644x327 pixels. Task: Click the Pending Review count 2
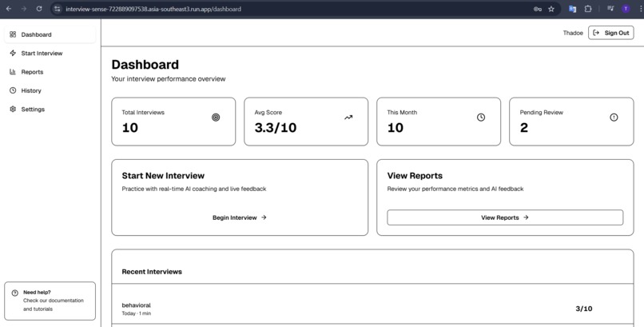(523, 128)
